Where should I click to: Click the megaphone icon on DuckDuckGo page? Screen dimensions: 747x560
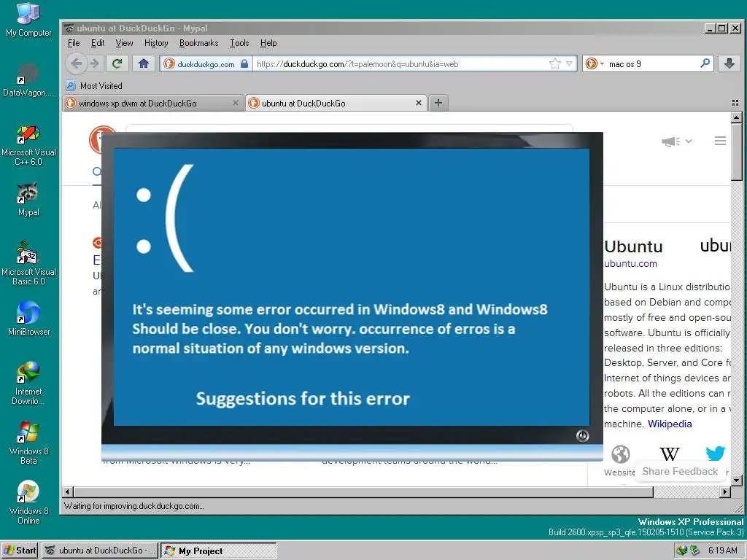[x=671, y=141]
